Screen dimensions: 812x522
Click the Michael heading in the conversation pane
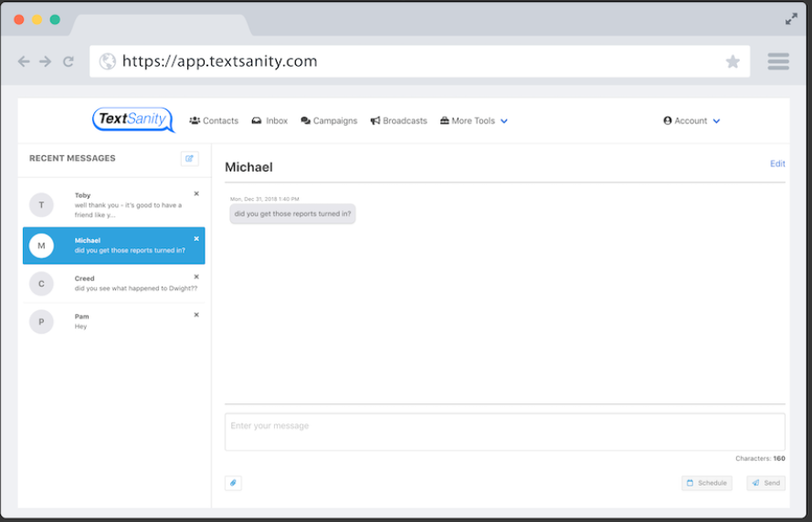[x=248, y=167]
